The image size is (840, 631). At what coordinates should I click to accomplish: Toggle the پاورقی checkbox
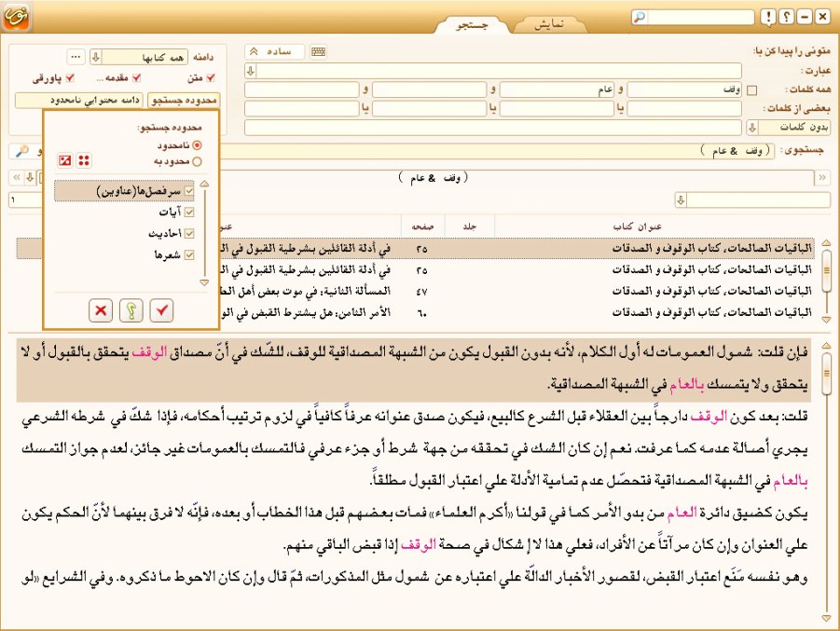70,78
